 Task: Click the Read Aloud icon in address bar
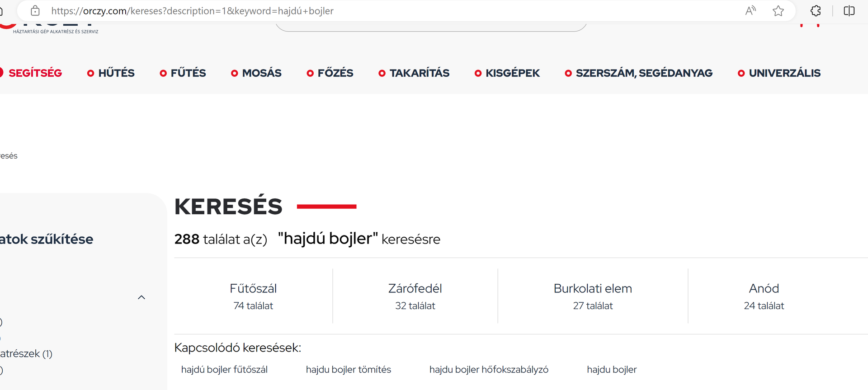[x=750, y=11]
